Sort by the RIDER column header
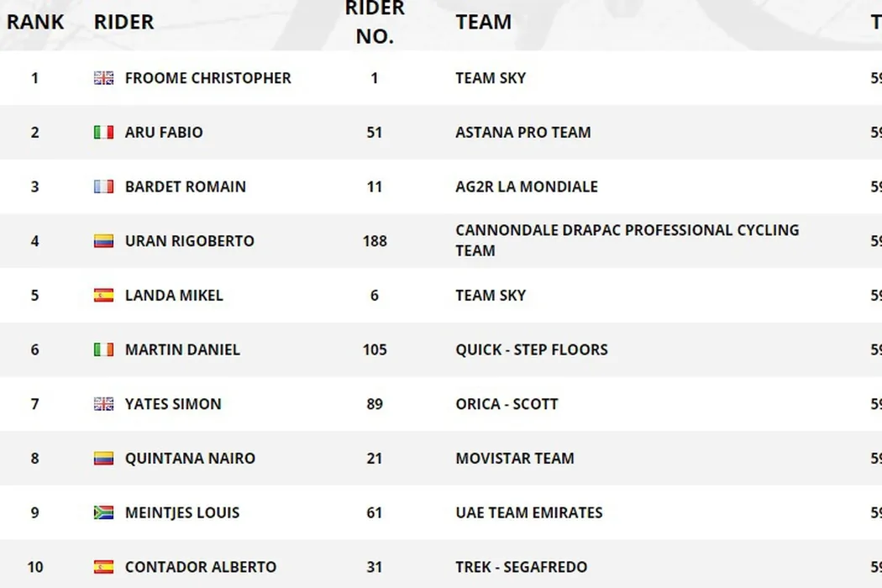This screenshot has width=882, height=588. (x=123, y=23)
